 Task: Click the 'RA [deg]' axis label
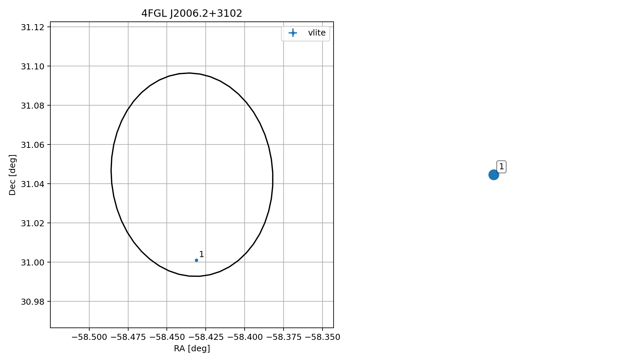coord(192,349)
